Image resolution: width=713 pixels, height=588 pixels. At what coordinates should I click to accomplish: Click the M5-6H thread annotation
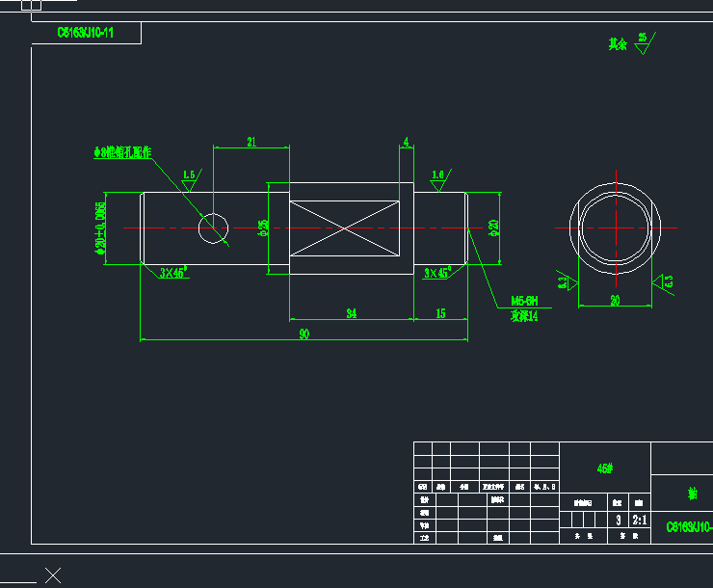[524, 301]
